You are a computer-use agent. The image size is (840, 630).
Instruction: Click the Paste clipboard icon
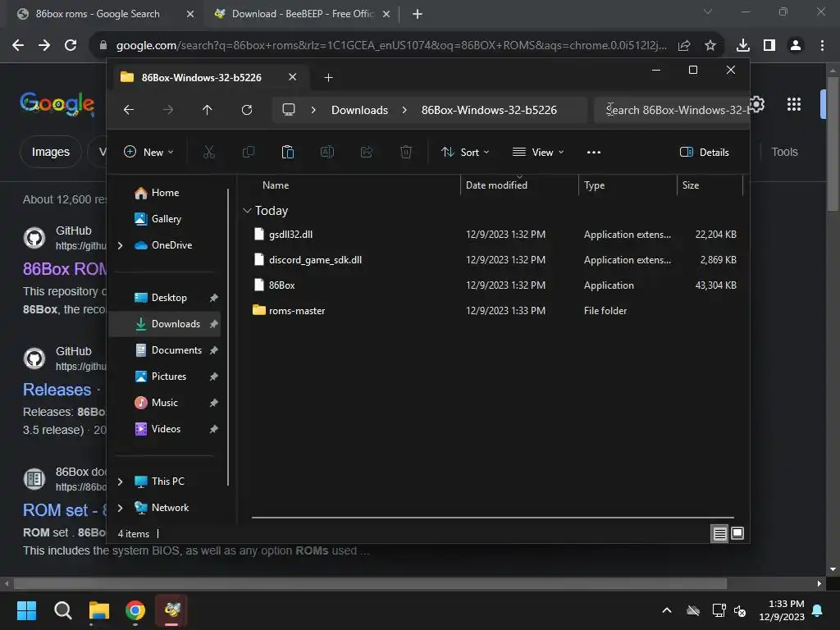tap(288, 152)
